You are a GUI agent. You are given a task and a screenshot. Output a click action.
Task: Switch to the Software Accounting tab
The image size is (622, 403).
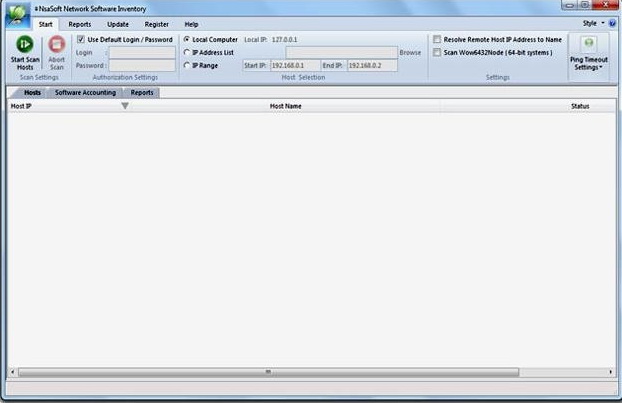click(85, 92)
